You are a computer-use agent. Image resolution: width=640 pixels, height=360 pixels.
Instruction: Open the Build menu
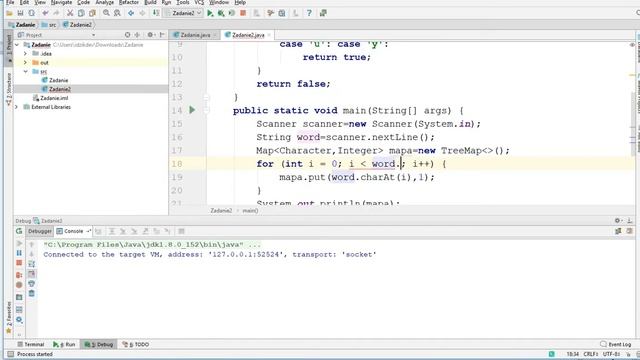pos(150,2)
